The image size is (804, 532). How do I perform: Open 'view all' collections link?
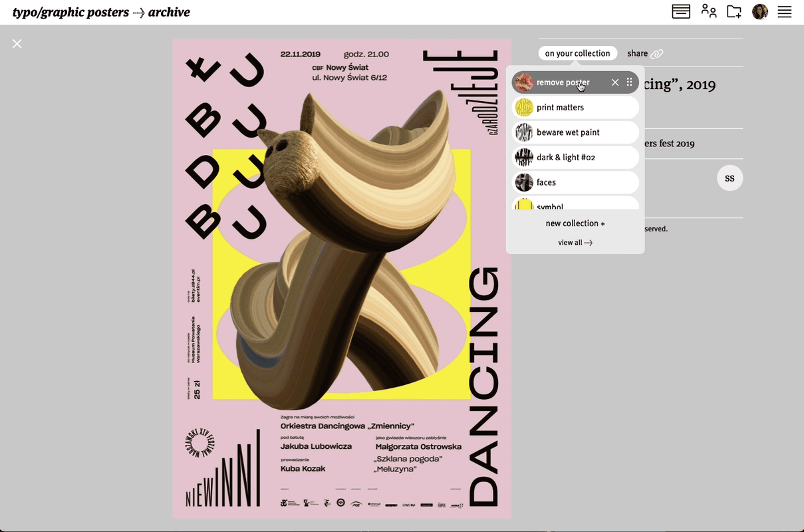tap(575, 243)
